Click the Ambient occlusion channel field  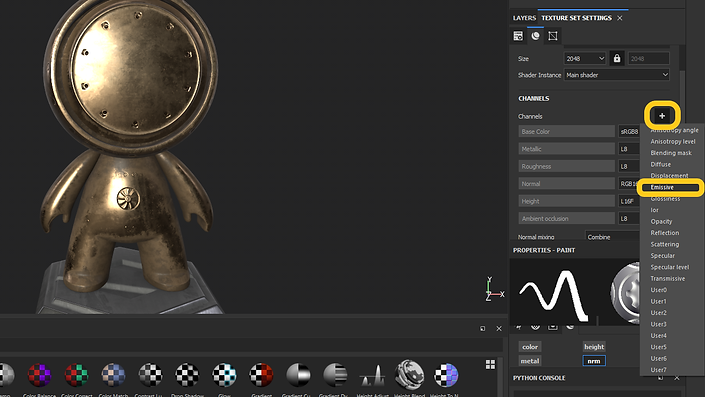click(x=567, y=219)
